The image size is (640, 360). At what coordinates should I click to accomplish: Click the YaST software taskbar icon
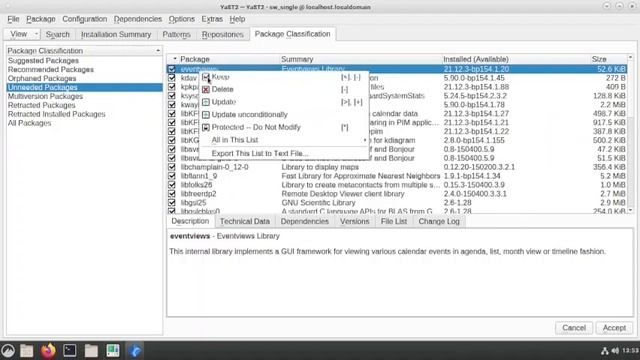pos(113,351)
